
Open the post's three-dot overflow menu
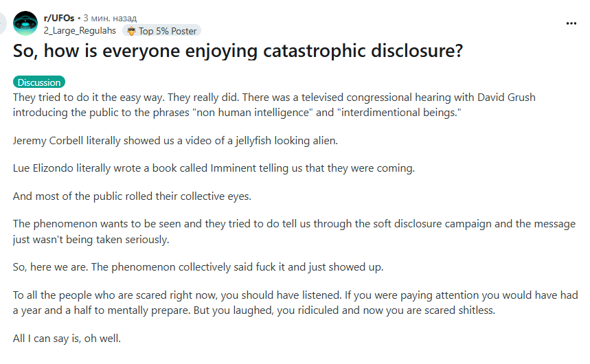(571, 23)
